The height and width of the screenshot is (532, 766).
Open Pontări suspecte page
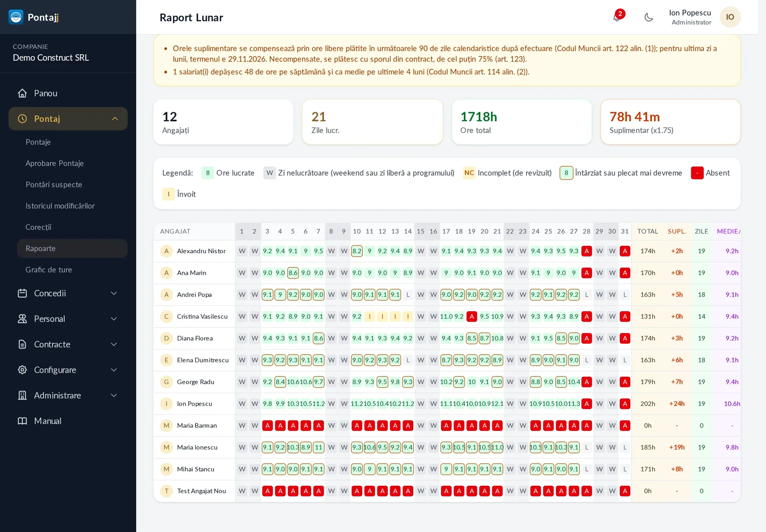(72, 185)
